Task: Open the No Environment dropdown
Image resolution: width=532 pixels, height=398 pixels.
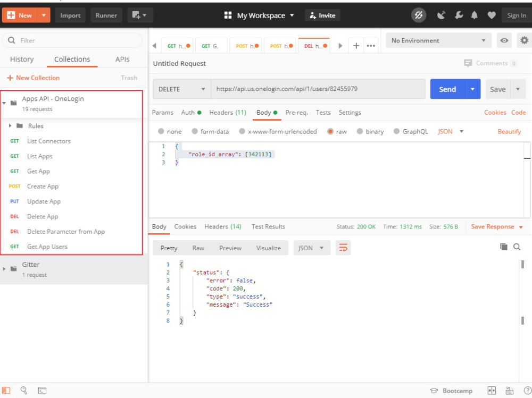Action: [x=438, y=41]
